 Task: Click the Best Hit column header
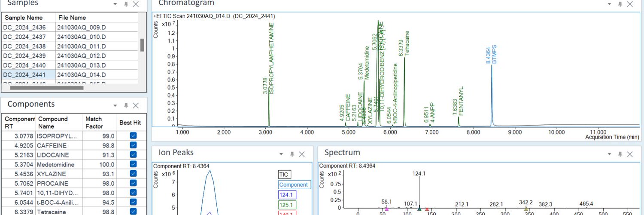point(131,123)
